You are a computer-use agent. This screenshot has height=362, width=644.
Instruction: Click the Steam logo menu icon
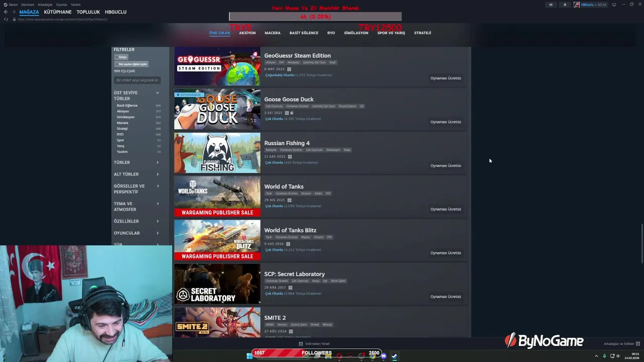(6, 5)
